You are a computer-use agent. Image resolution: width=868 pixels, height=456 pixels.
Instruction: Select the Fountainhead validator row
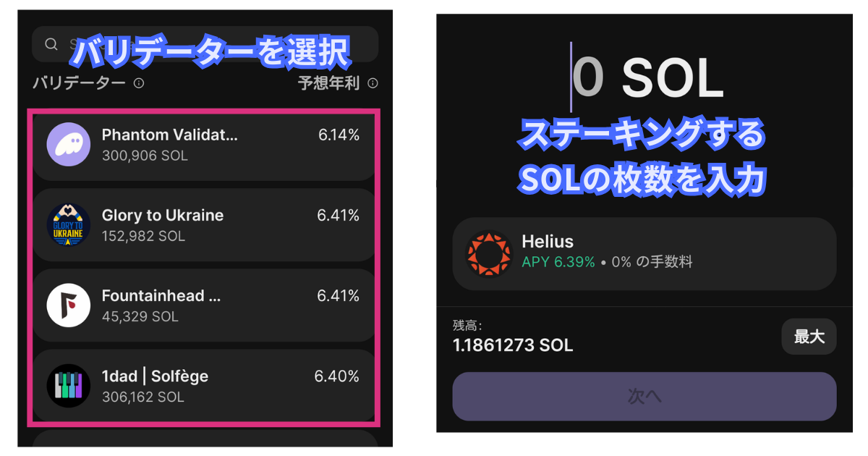click(x=204, y=305)
